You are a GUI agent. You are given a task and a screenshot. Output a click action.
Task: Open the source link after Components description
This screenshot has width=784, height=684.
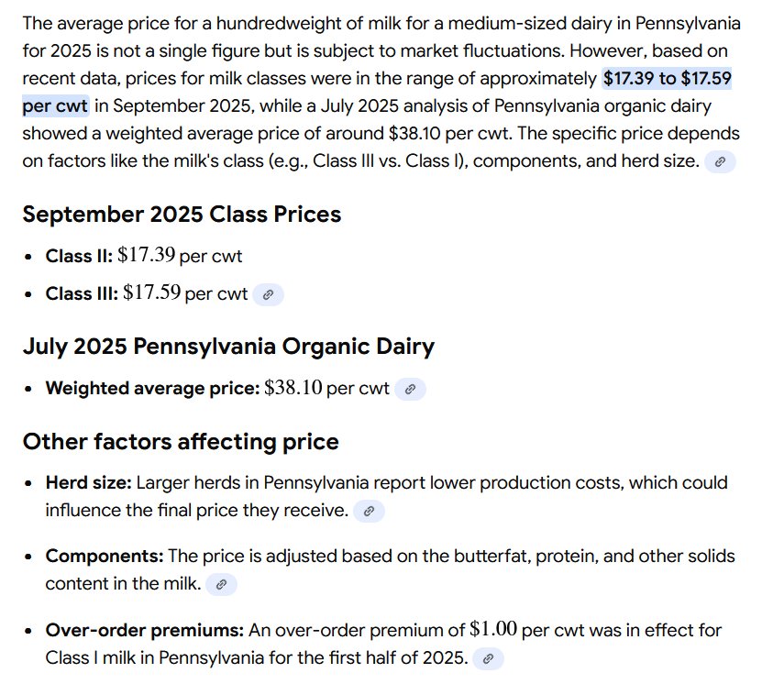point(221,584)
